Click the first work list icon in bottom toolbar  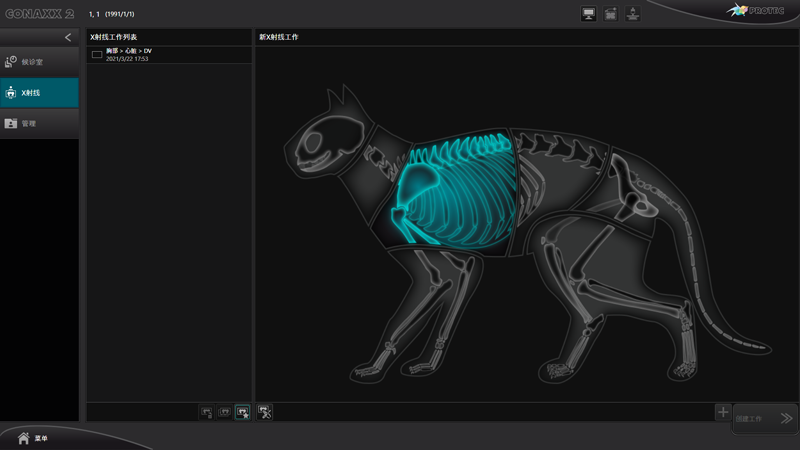pyautogui.click(x=207, y=411)
